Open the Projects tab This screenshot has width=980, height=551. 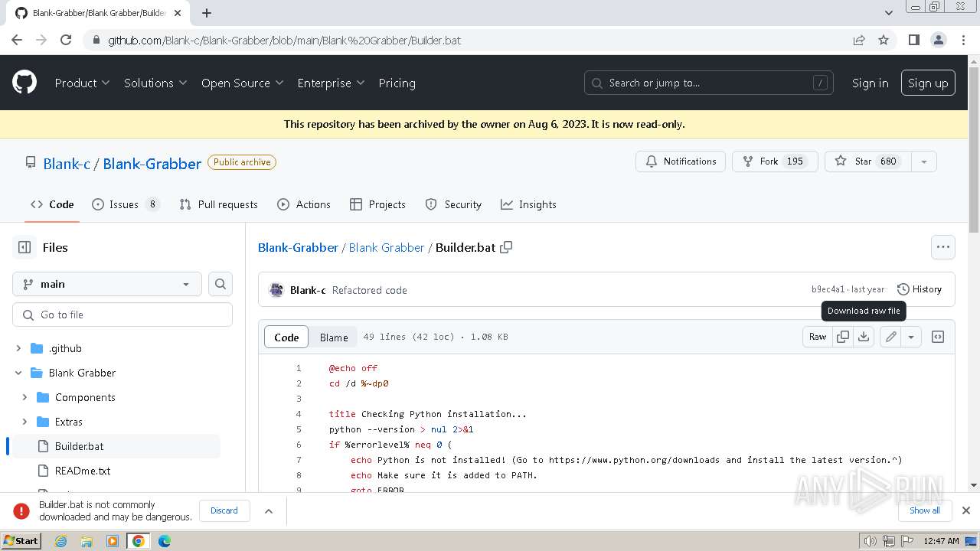click(377, 204)
